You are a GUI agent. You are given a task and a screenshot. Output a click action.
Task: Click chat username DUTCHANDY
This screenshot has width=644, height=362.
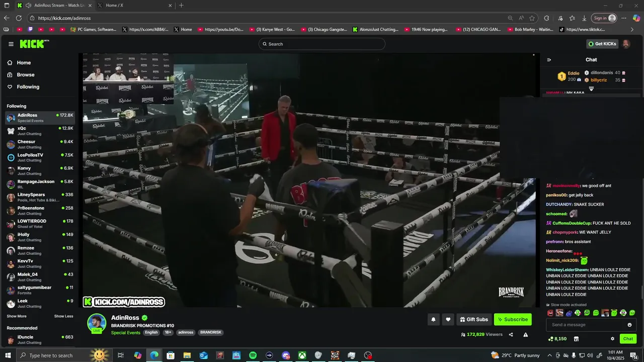(x=559, y=205)
